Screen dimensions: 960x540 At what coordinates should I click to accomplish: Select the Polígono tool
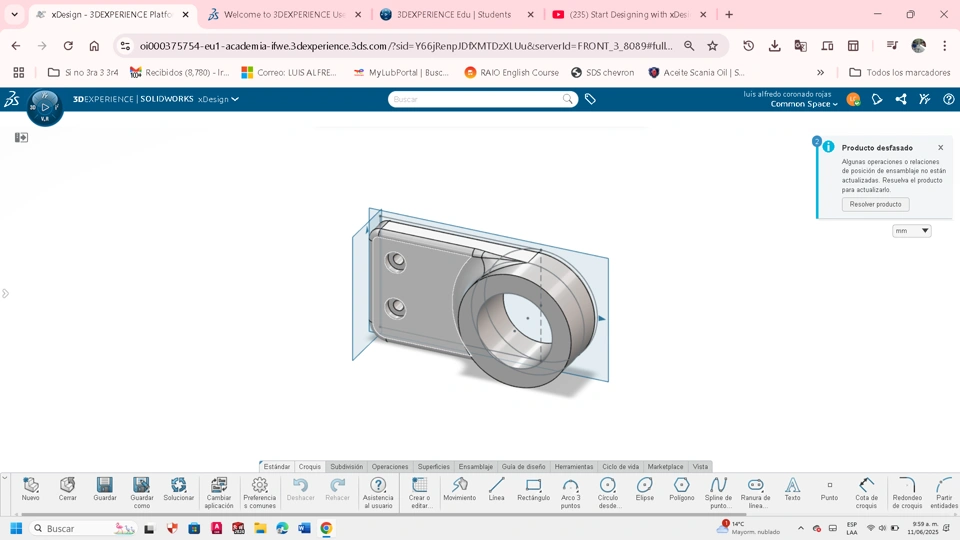(x=681, y=486)
